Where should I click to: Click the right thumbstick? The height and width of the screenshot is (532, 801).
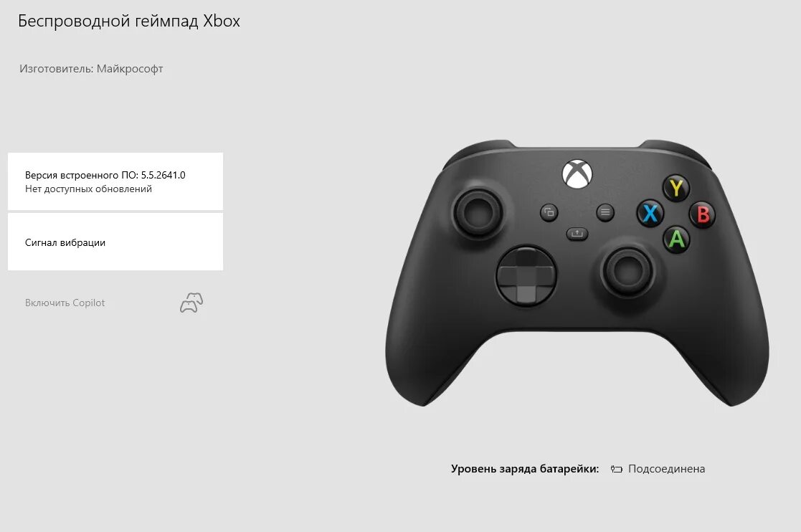point(628,270)
